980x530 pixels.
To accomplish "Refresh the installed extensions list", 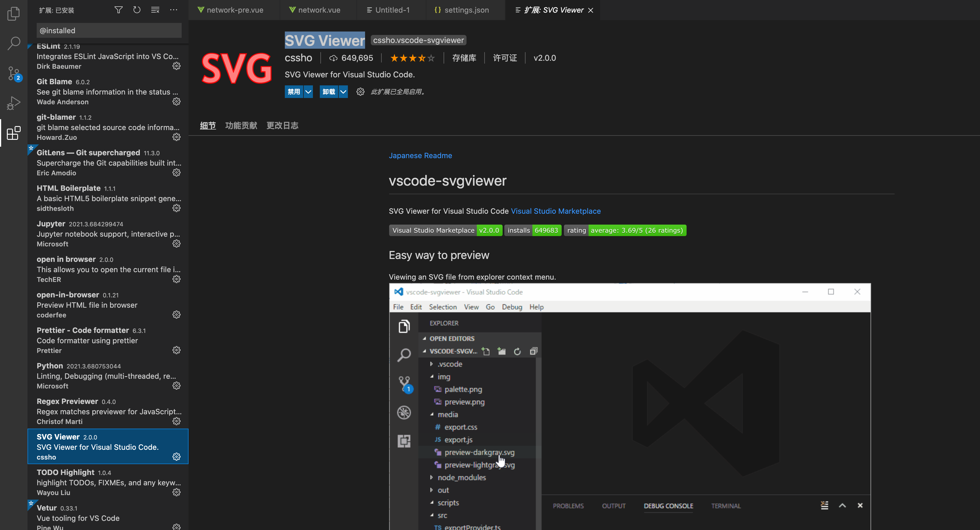I will (137, 10).
